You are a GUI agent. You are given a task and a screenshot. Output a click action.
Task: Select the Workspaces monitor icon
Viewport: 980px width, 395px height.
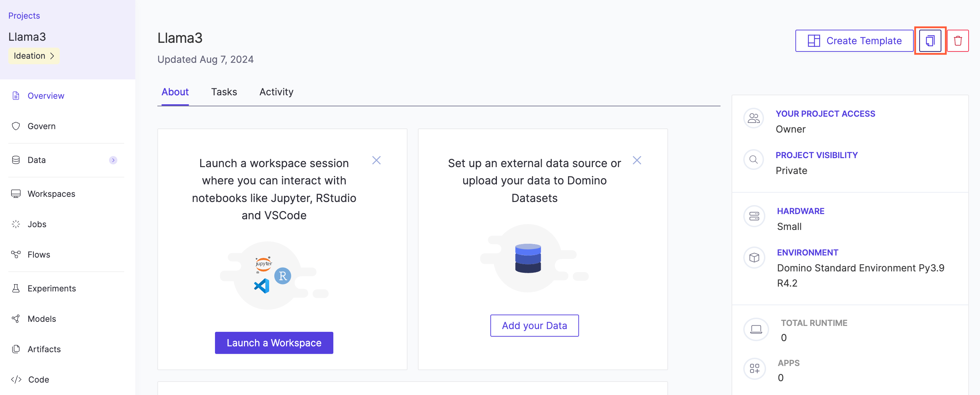coord(16,194)
